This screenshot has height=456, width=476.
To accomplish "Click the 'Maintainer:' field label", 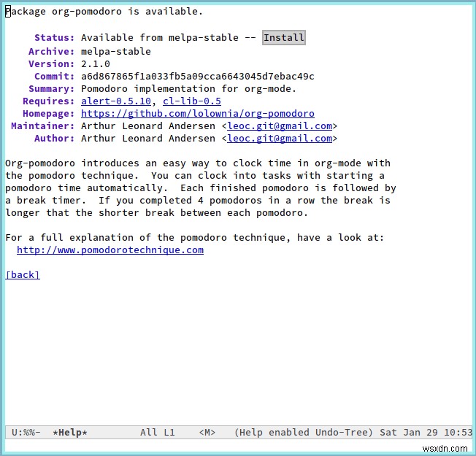I will point(43,126).
